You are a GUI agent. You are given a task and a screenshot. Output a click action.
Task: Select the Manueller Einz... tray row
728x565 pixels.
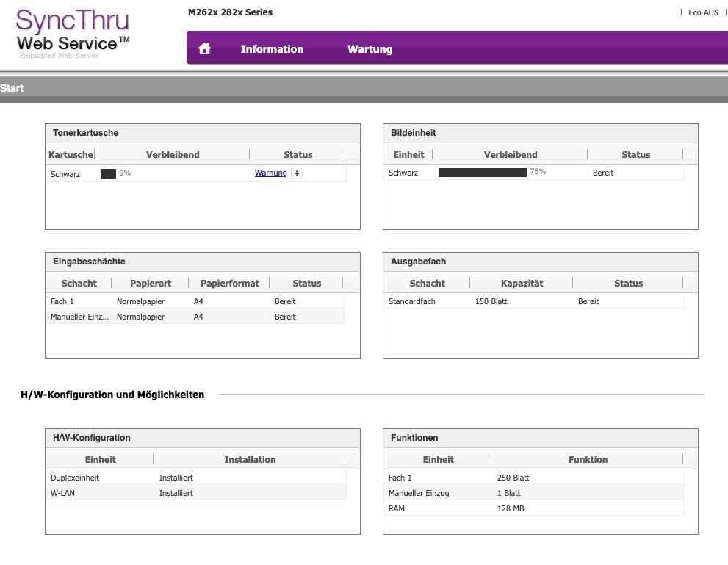click(x=195, y=317)
